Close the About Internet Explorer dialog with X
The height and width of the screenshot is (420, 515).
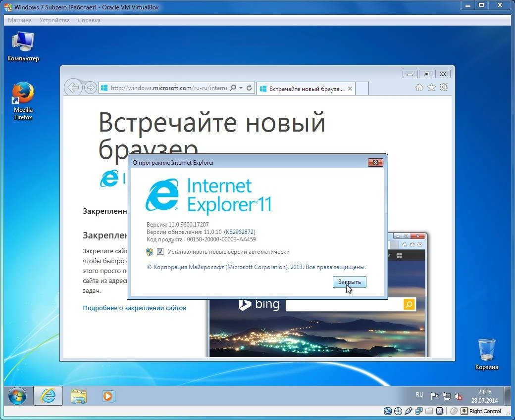375,162
